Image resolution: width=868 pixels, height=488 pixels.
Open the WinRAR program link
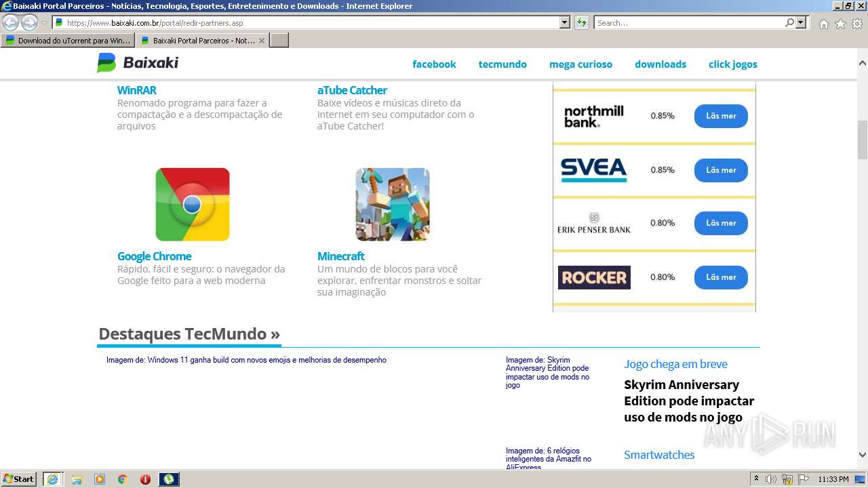pyautogui.click(x=137, y=90)
